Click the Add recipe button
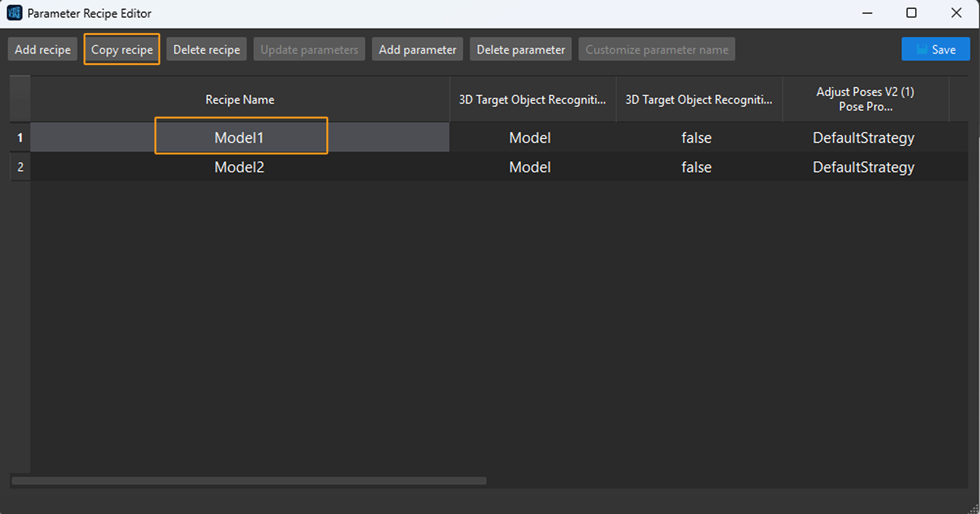The image size is (980, 514). pyautogui.click(x=42, y=50)
